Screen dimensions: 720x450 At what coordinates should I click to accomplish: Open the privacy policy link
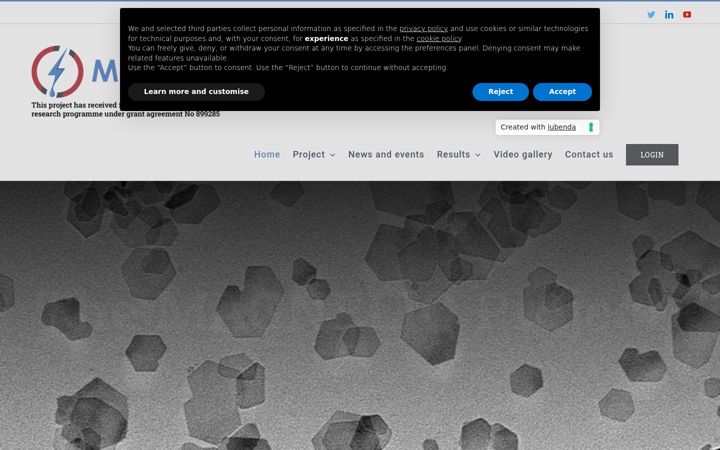423,28
